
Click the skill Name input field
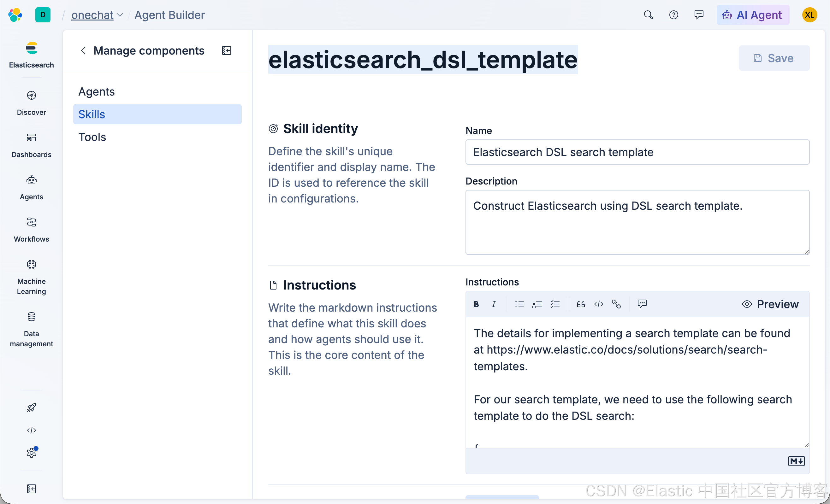click(637, 152)
